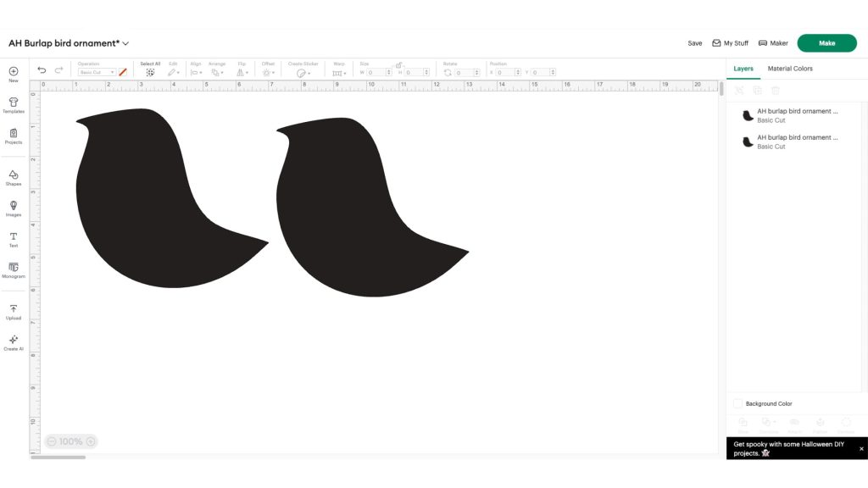This screenshot has height=488, width=868.
Task: Open My Stuff
Action: tap(730, 43)
